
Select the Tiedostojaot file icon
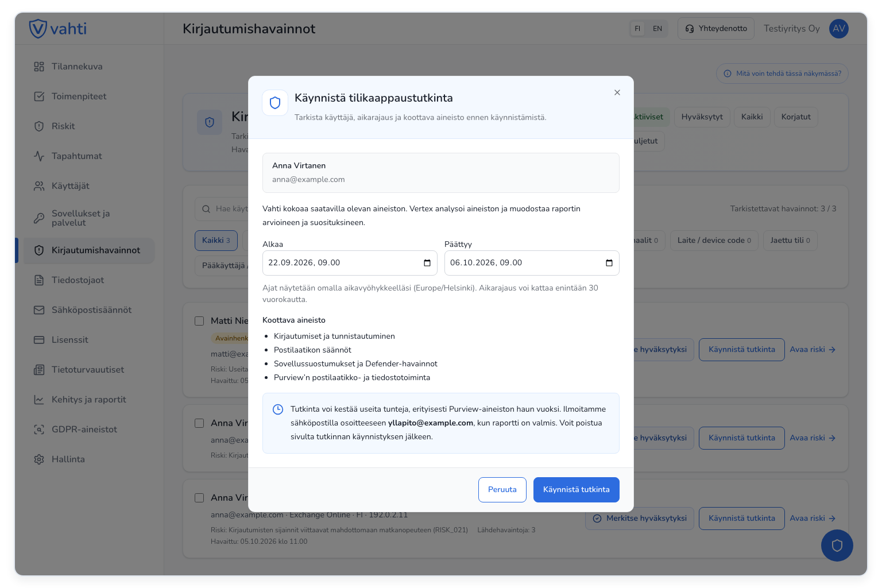(39, 280)
